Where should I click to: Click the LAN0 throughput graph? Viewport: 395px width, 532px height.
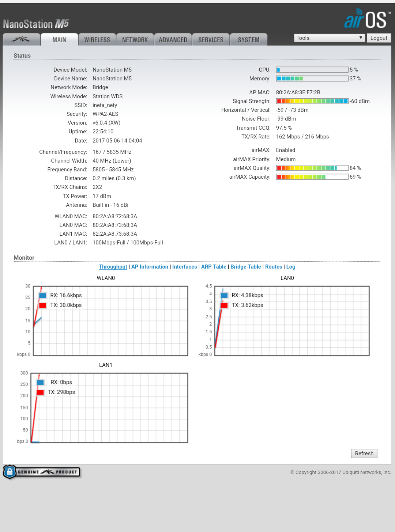tap(292, 321)
